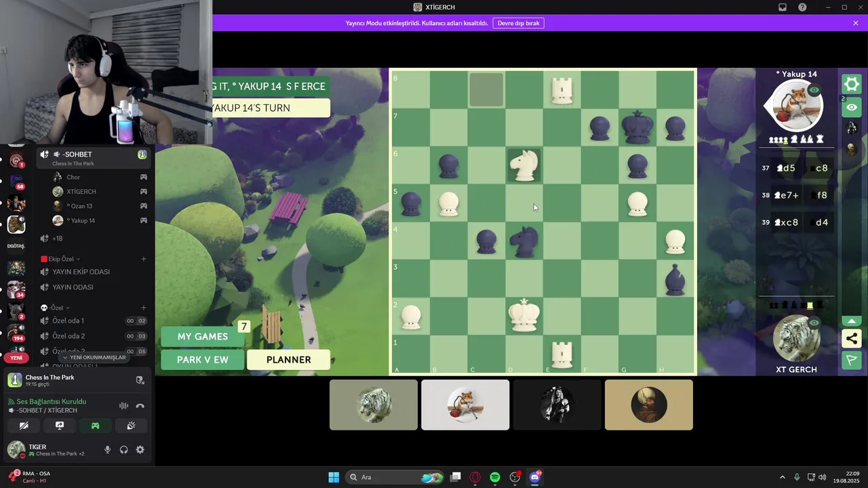Open the PLANNER tab
Image resolution: width=868 pixels, height=488 pixels.
coord(288,360)
